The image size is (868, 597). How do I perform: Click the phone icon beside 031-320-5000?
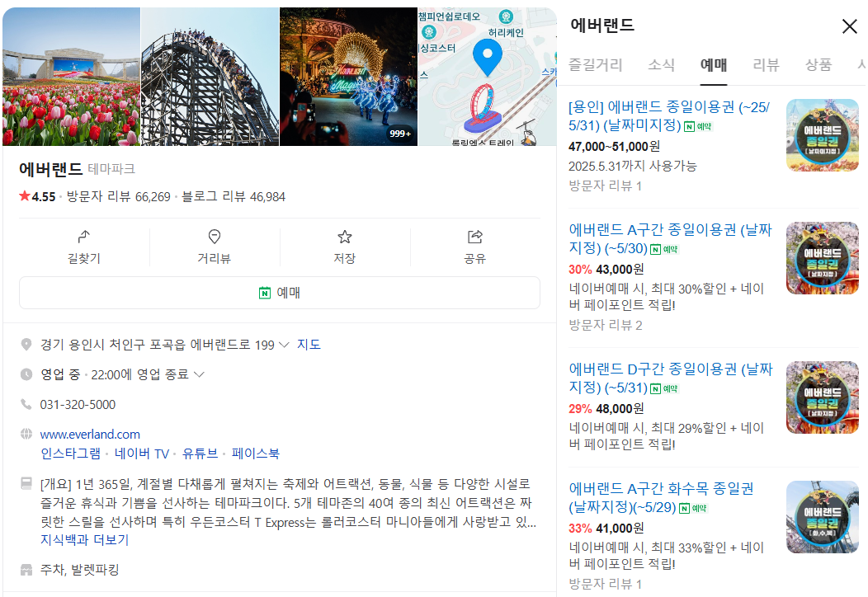tap(26, 404)
